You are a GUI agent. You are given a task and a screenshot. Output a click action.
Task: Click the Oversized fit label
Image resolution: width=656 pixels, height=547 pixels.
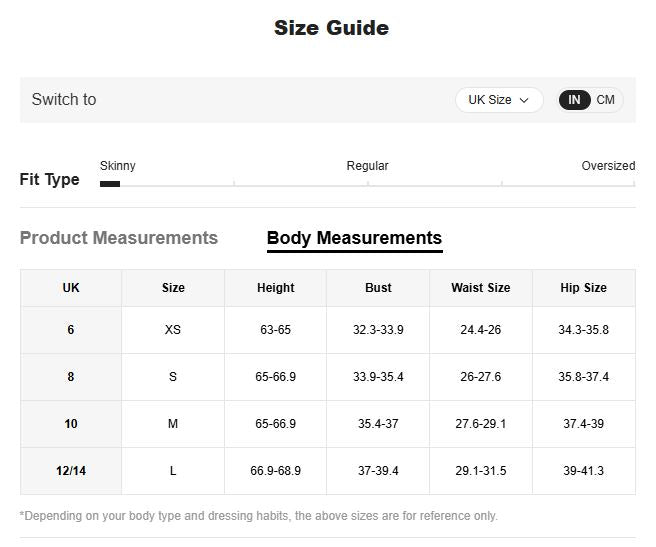tap(608, 166)
